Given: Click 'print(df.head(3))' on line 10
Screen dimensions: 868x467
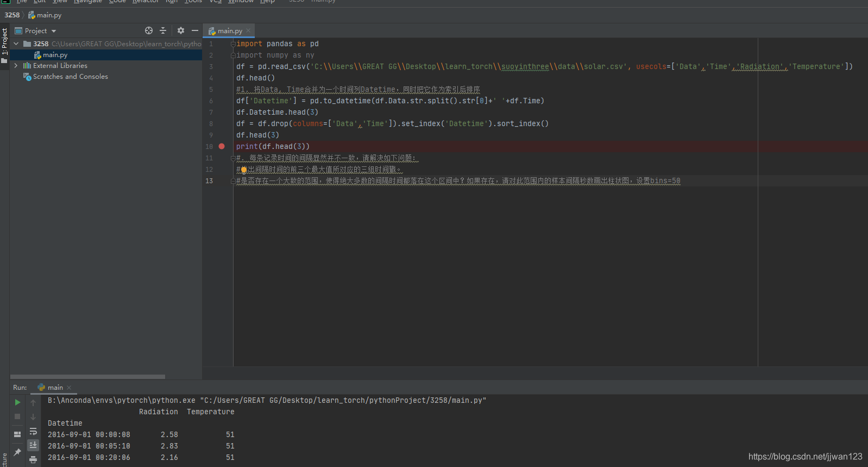Looking at the screenshot, I should pyautogui.click(x=273, y=146).
